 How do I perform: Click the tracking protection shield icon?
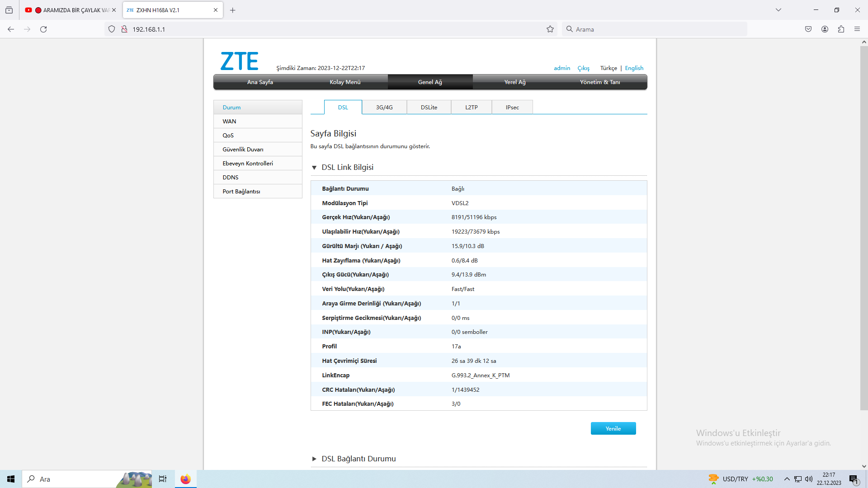(112, 29)
